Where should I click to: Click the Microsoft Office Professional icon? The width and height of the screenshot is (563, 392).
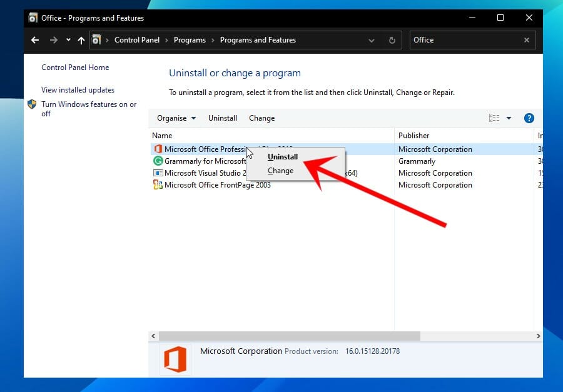coord(158,149)
